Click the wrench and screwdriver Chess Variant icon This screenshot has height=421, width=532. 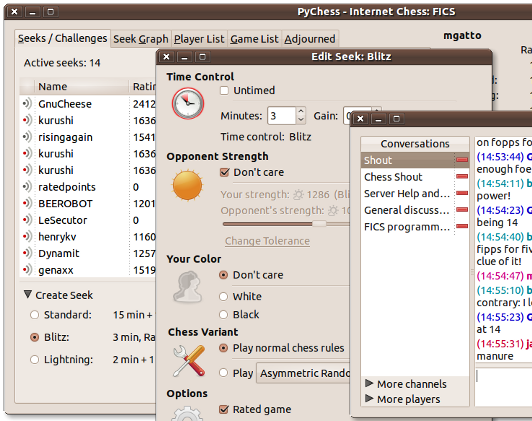click(x=189, y=361)
